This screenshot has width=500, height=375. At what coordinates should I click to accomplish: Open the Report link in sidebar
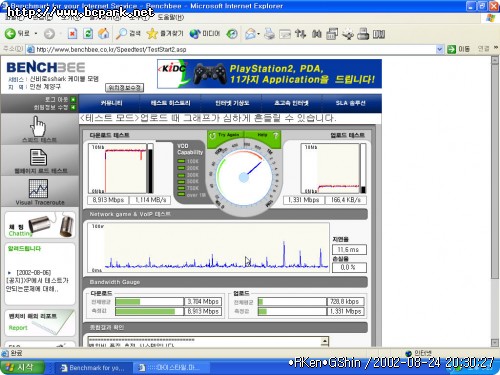click(x=18, y=328)
